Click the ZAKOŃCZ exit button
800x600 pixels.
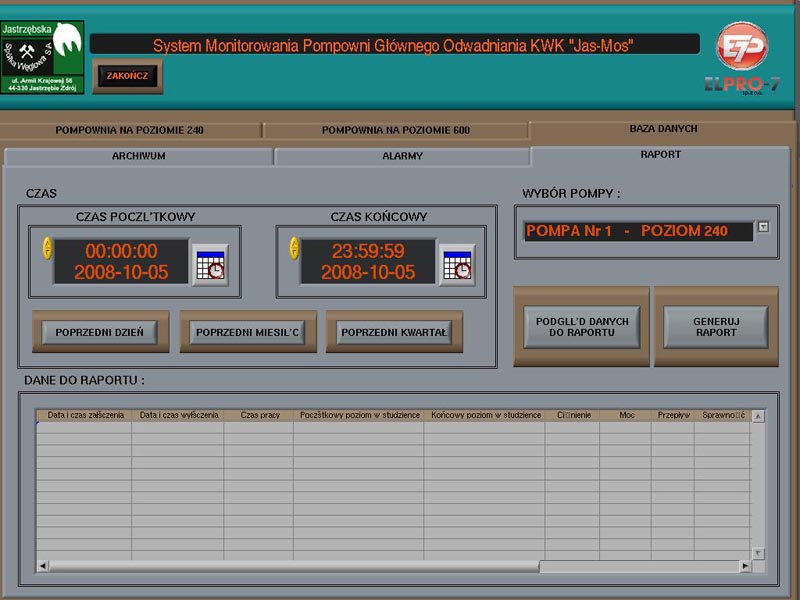(x=128, y=76)
